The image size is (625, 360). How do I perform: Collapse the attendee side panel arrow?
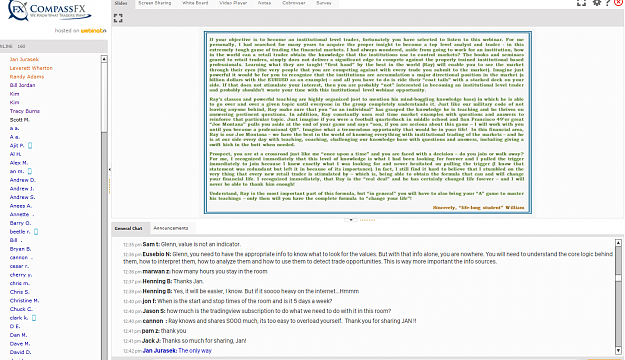(110, 170)
